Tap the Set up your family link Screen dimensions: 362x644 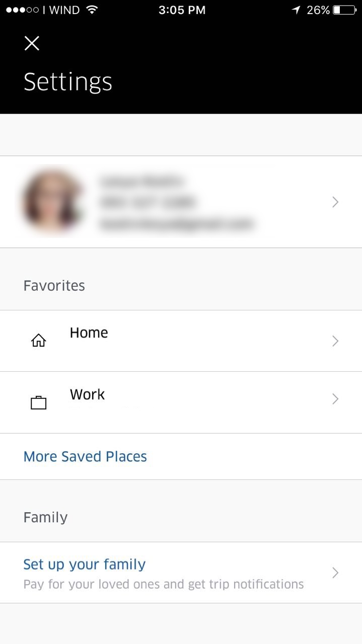pyautogui.click(x=84, y=564)
